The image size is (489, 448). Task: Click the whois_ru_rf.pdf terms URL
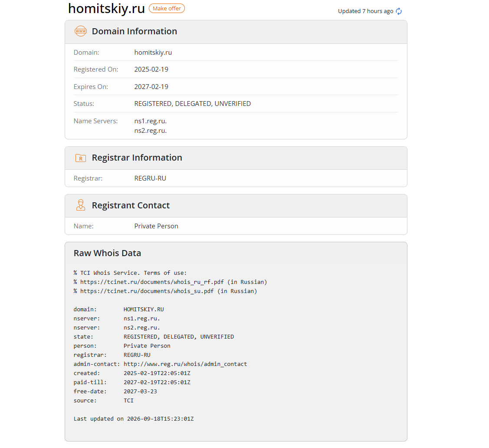[x=152, y=282]
